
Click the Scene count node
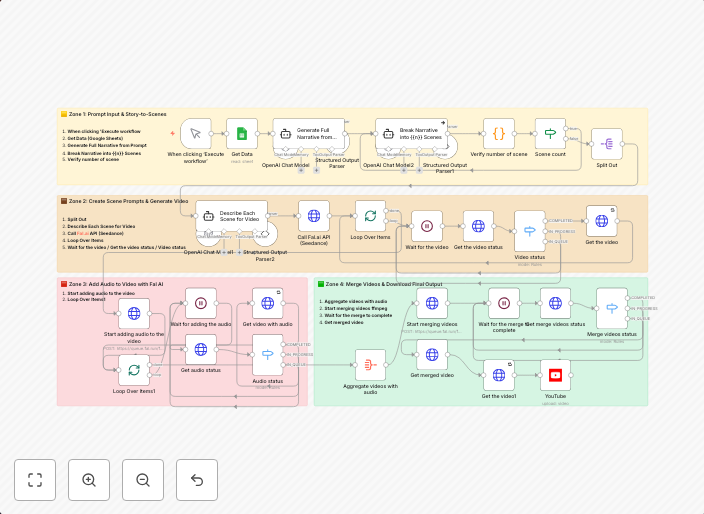point(550,134)
